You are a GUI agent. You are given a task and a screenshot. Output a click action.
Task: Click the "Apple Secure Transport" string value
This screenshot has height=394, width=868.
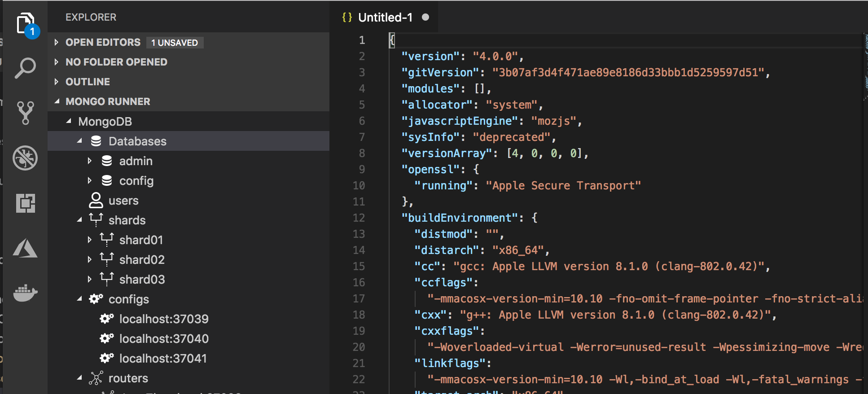[563, 186]
